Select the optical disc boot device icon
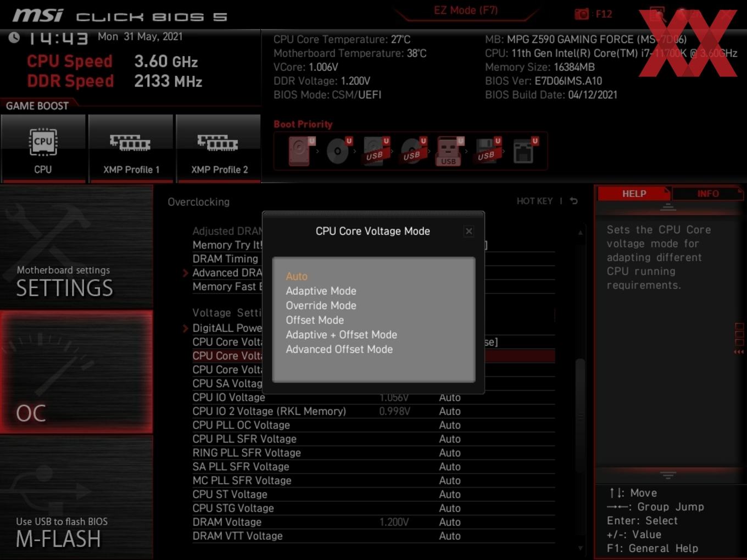747x560 pixels. 338,150
